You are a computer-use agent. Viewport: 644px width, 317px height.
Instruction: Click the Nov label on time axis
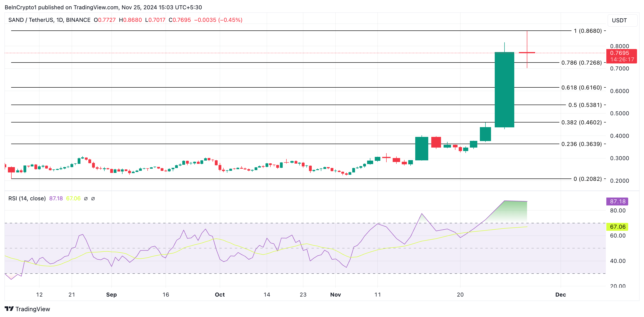pyautogui.click(x=335, y=294)
